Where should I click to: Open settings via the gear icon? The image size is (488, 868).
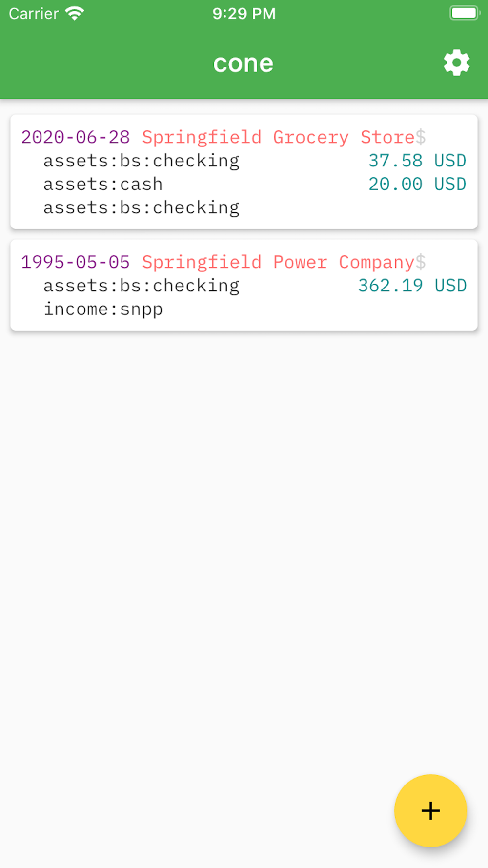pos(456,62)
